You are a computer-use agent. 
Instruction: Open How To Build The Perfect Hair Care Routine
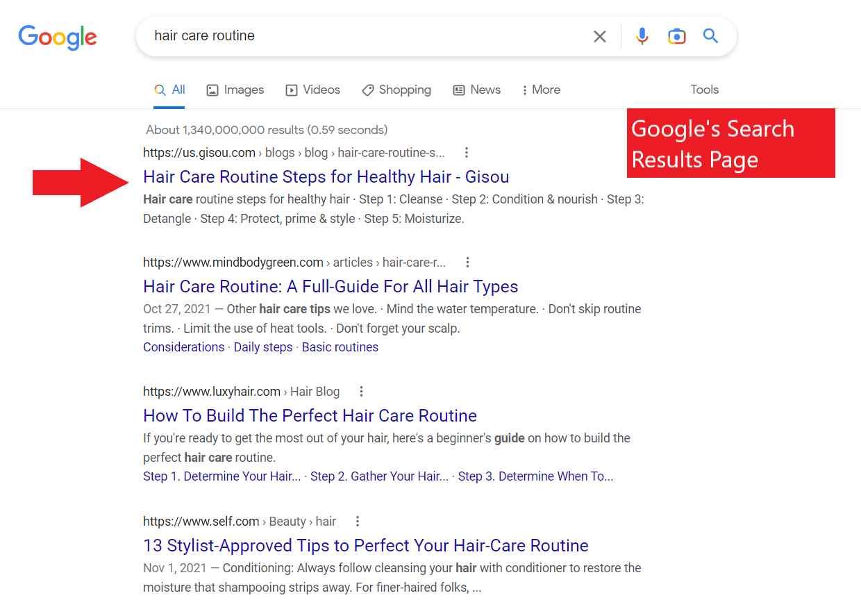click(310, 415)
